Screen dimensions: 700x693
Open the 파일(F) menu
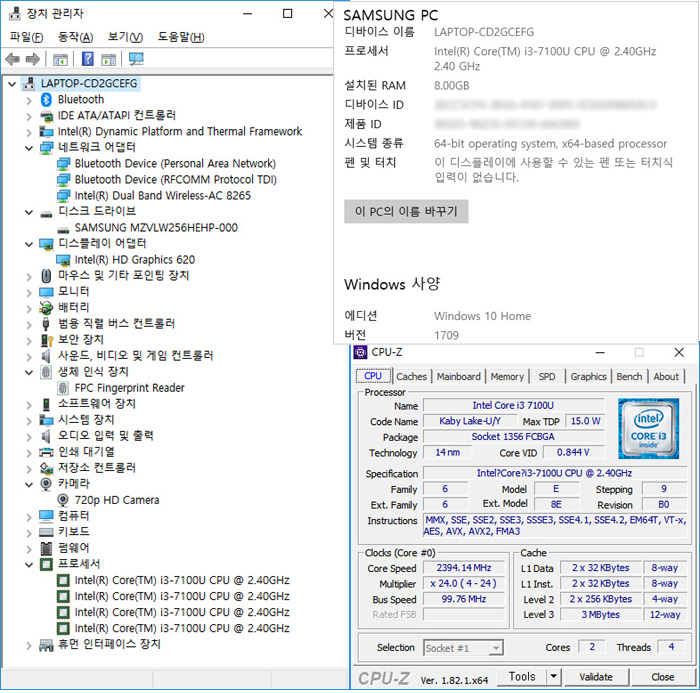tap(26, 37)
